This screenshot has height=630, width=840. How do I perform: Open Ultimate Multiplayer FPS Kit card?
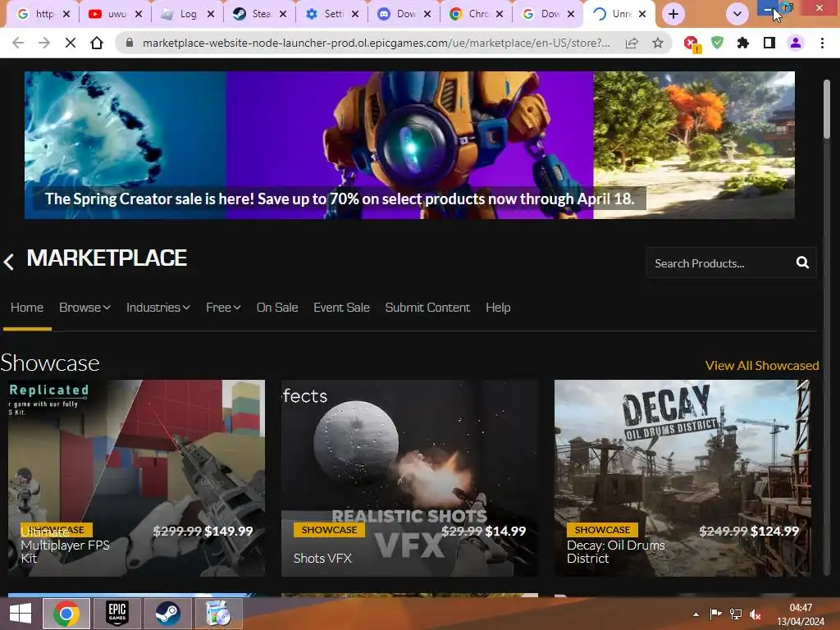pyautogui.click(x=136, y=478)
